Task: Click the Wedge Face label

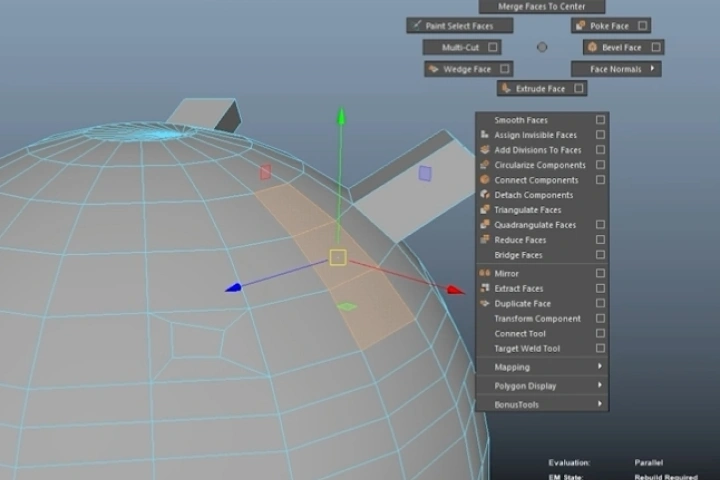Action: point(467,69)
